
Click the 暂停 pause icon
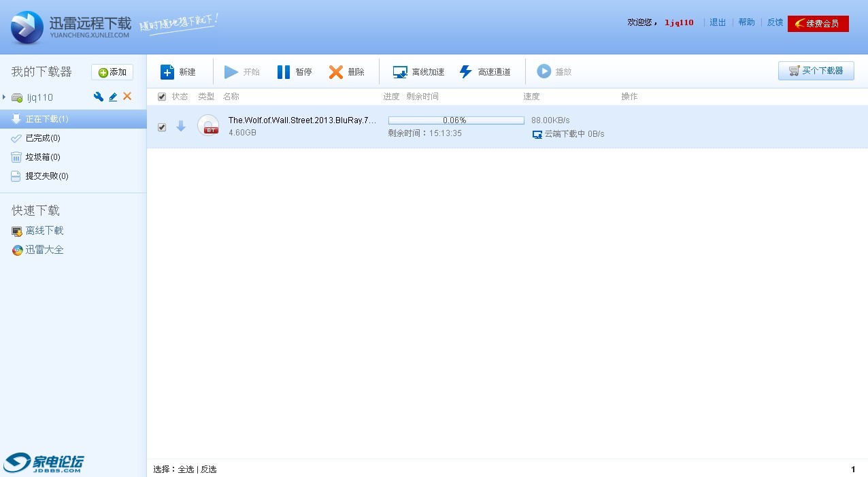pyautogui.click(x=284, y=71)
